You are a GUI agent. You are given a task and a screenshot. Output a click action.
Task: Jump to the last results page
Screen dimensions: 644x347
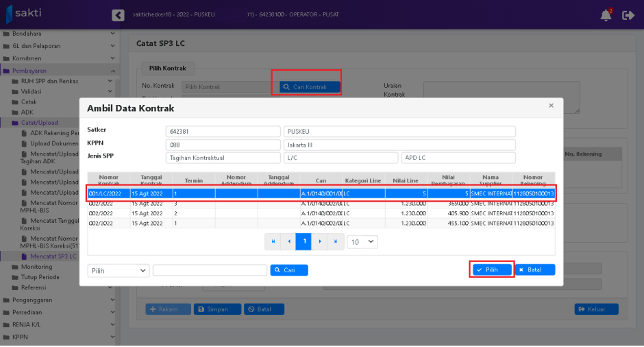point(335,241)
